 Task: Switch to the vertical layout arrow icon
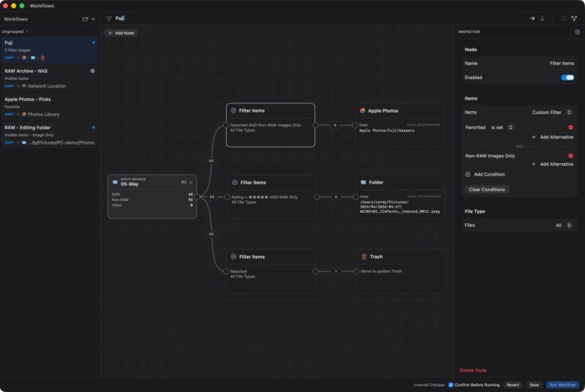click(x=542, y=18)
